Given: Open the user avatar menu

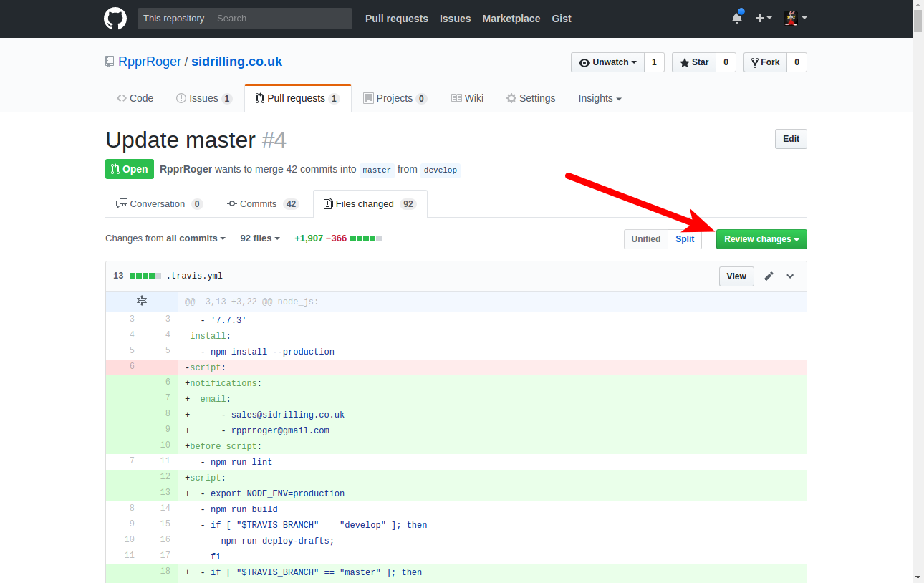Looking at the screenshot, I should pos(795,18).
